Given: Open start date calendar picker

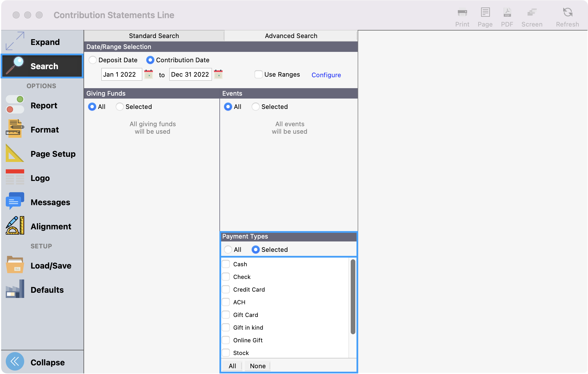Looking at the screenshot, I should tap(149, 74).
